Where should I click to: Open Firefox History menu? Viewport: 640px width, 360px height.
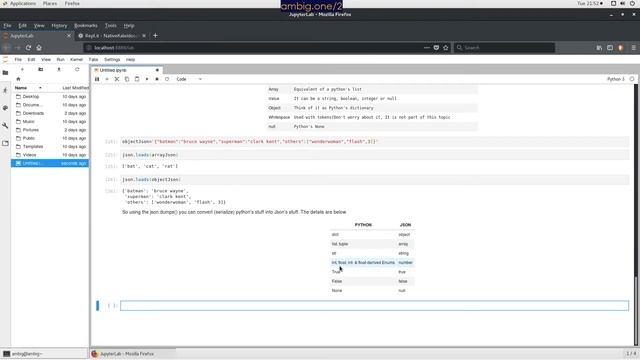[x=59, y=25]
